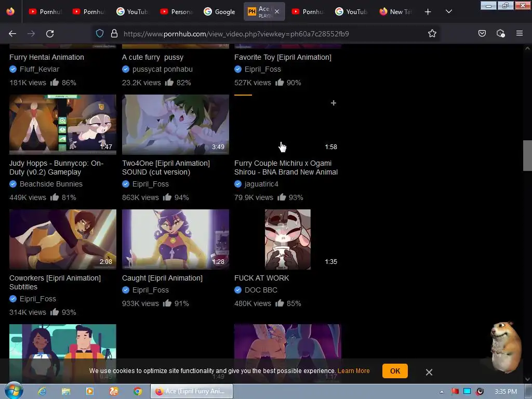Open the thumbnail with the 1:28 duration
Image resolution: width=532 pixels, height=399 pixels.
pos(176,239)
